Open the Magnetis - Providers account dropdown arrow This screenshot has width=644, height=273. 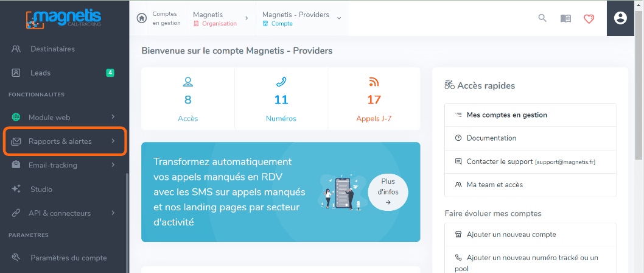339,18
